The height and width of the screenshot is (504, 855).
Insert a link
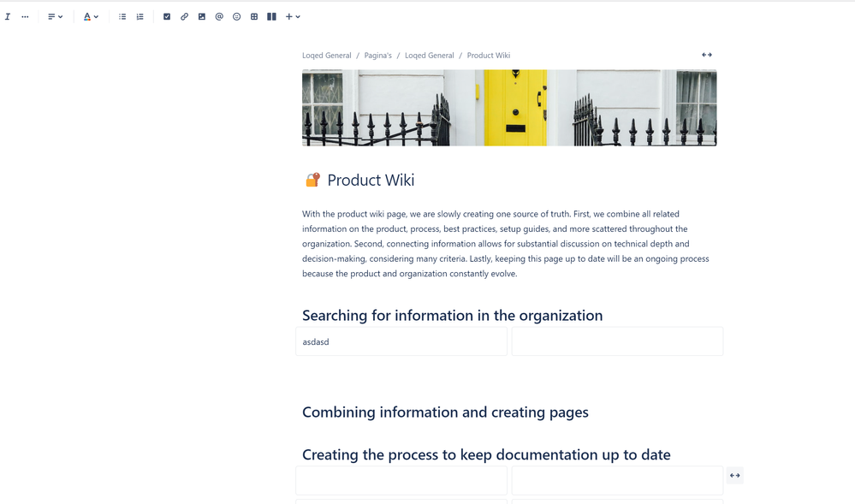(x=184, y=17)
